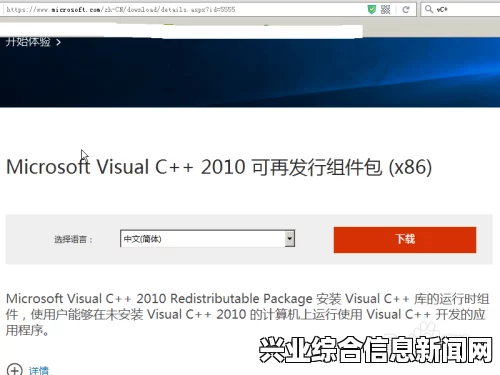Open the 中文(简体) language combo box
Screen dimensions: 500x375
click(x=207, y=239)
